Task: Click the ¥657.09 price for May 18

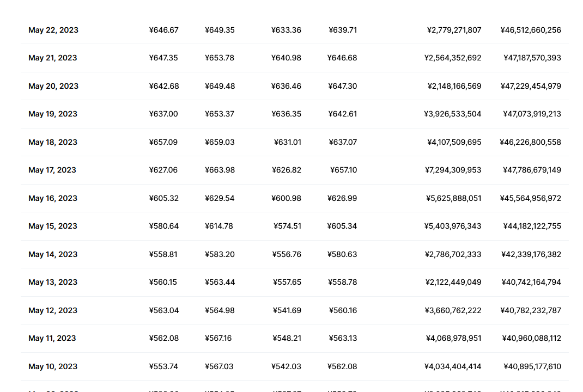Action: 163,142
